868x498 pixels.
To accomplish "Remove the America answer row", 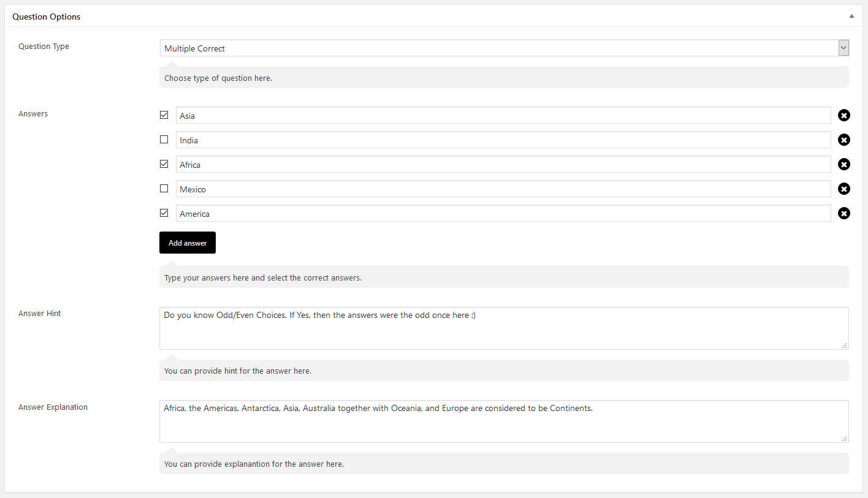I will click(x=844, y=213).
